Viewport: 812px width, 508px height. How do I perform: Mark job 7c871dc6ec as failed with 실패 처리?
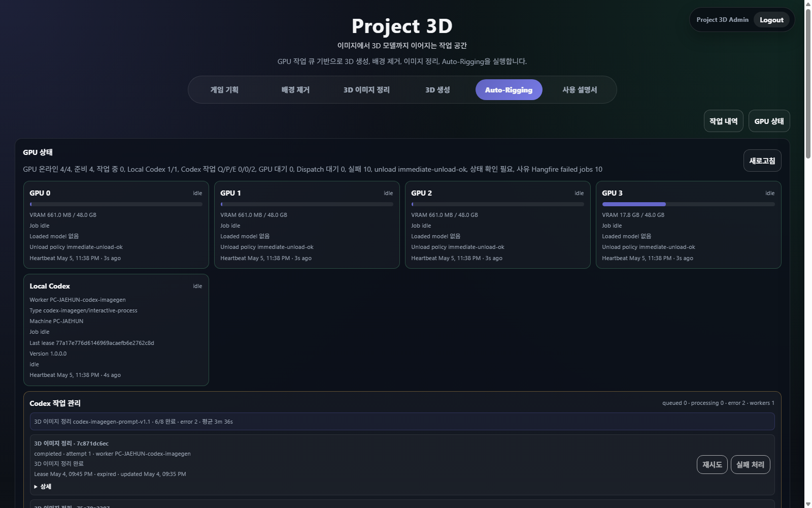750,465
